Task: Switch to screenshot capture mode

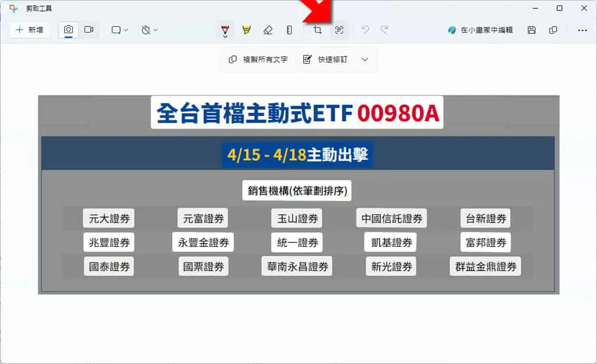Action: click(x=69, y=30)
